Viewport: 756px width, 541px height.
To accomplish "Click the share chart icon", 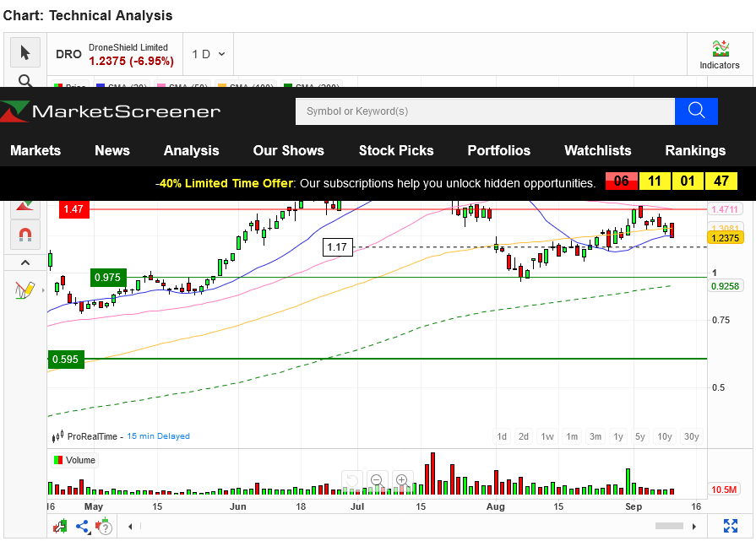I will (82, 527).
